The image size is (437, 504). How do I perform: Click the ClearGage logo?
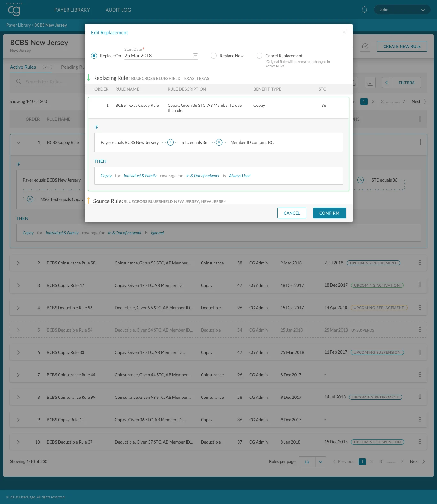coord(14,10)
